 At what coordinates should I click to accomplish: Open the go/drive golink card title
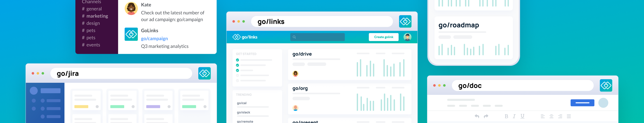click(x=302, y=54)
